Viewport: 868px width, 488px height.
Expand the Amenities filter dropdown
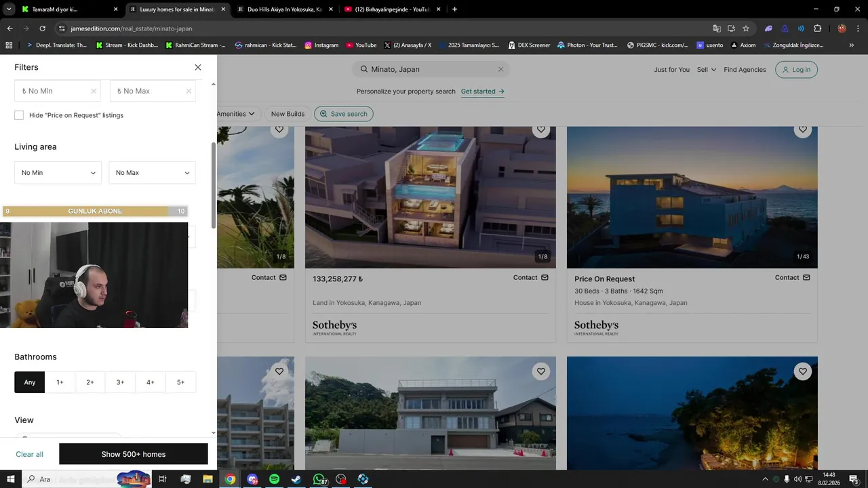tap(236, 114)
